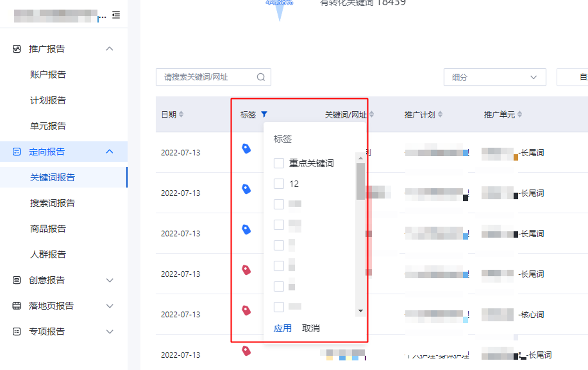Sort by 日期 column arrows
This screenshot has width=588, height=370.
coord(181,114)
